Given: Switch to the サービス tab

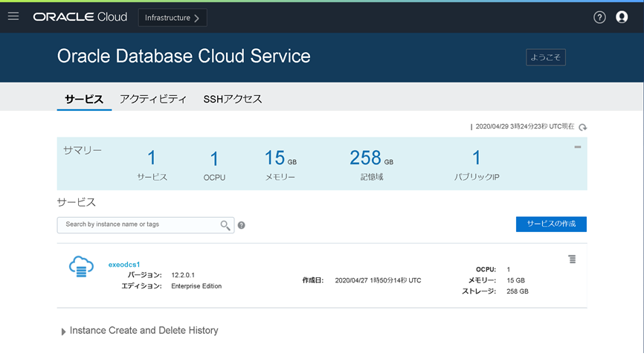Looking at the screenshot, I should click(83, 99).
